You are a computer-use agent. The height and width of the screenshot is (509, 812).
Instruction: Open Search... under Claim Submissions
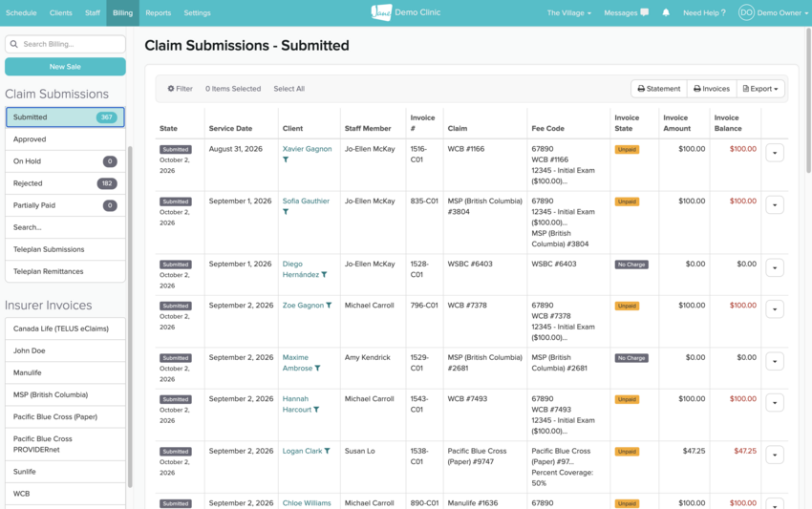(65, 227)
